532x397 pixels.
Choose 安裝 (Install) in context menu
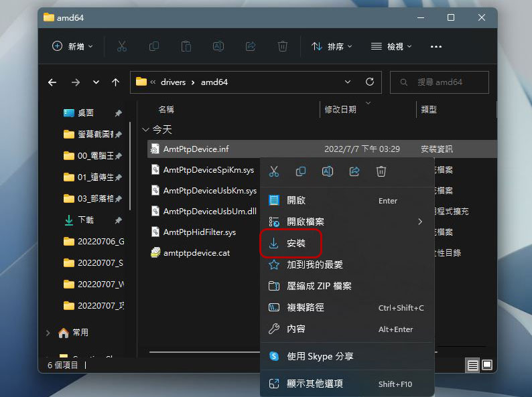(348, 243)
